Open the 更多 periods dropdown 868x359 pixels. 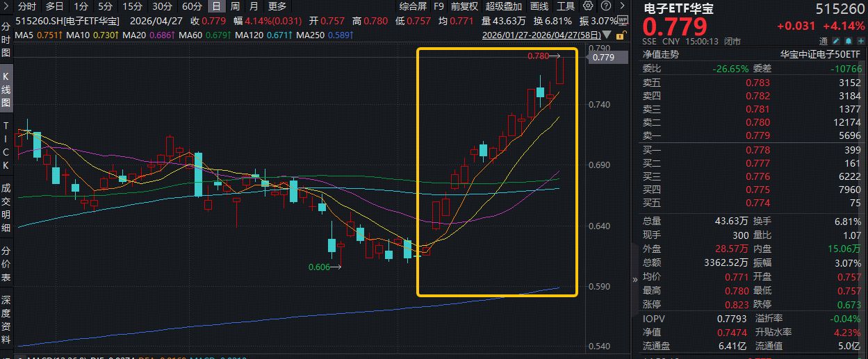pos(277,6)
